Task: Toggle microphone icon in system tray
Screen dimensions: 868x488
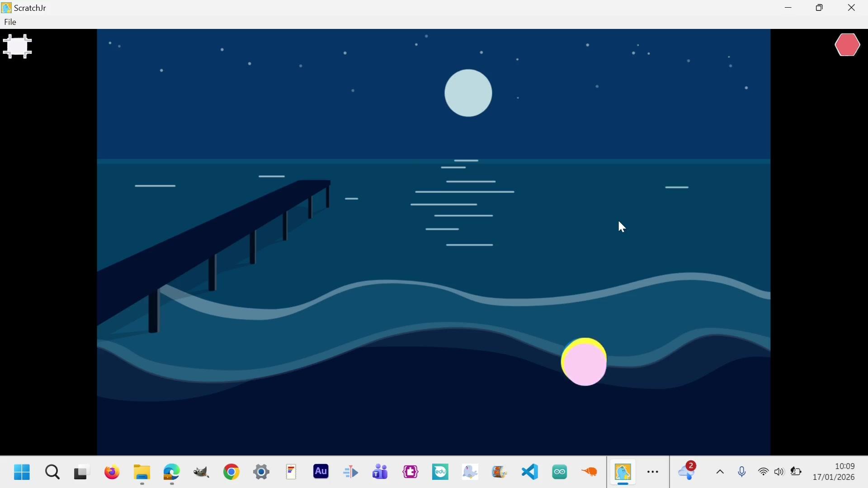Action: (742, 472)
